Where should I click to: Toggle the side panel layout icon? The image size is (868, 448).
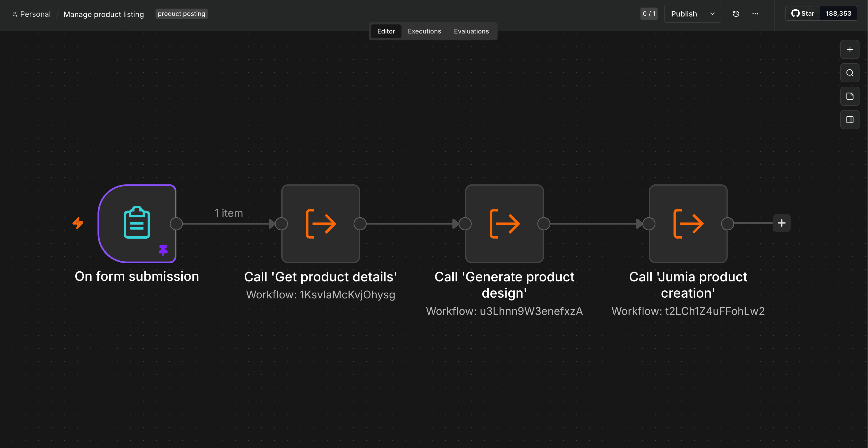click(849, 119)
